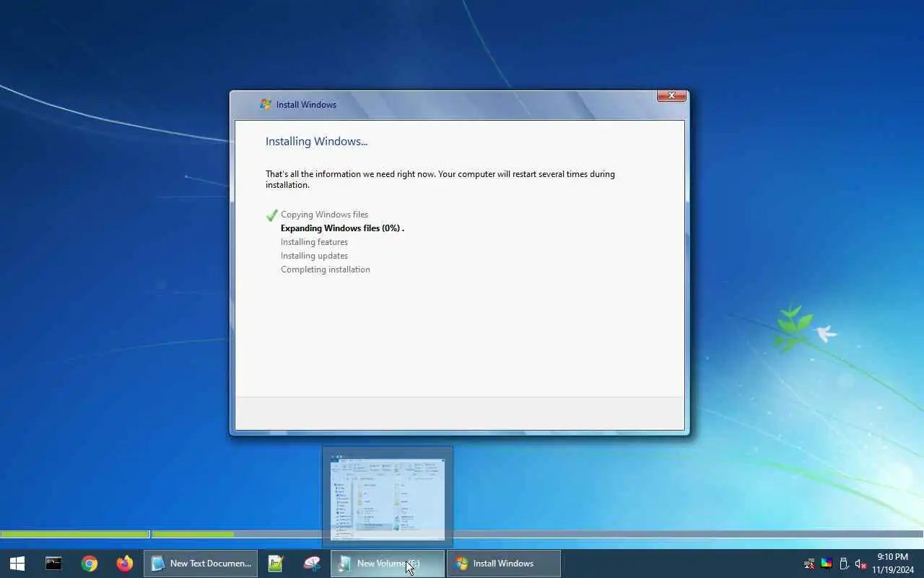The image size is (924, 578).
Task: Click the USB device tray icon
Action: (x=844, y=564)
